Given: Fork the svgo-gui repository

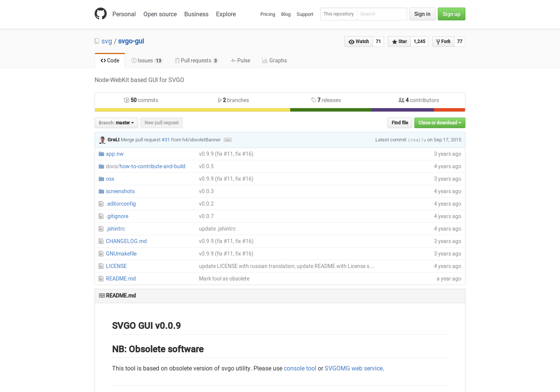Looking at the screenshot, I should coord(443,42).
